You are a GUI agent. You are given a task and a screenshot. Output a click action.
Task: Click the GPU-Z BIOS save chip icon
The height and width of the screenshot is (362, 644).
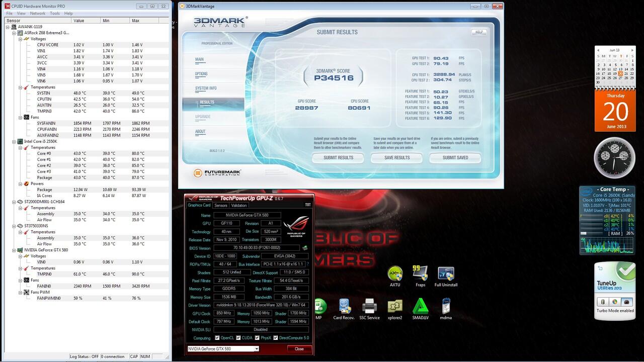(x=304, y=248)
